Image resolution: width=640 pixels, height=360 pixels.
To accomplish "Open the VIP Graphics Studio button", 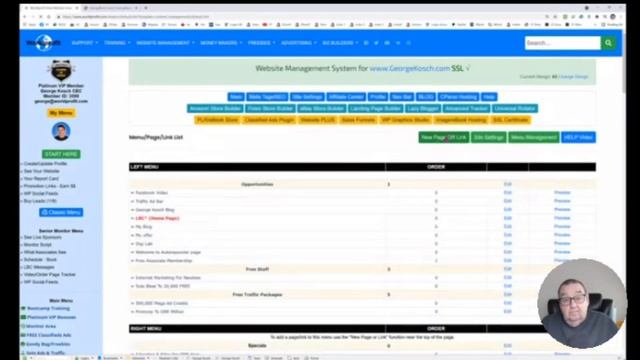I will pyautogui.click(x=405, y=120).
